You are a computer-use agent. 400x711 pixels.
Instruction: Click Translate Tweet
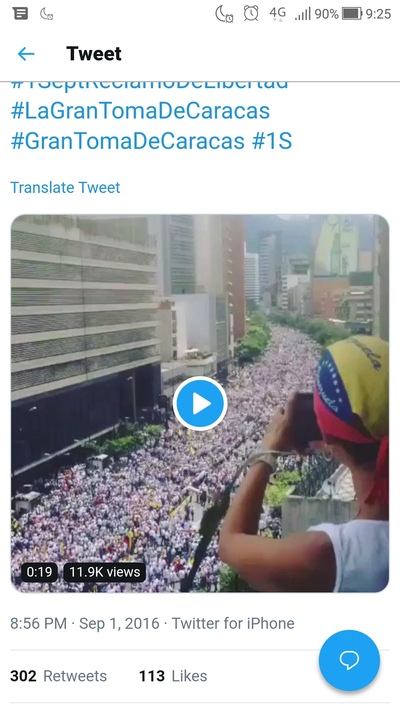(x=65, y=187)
